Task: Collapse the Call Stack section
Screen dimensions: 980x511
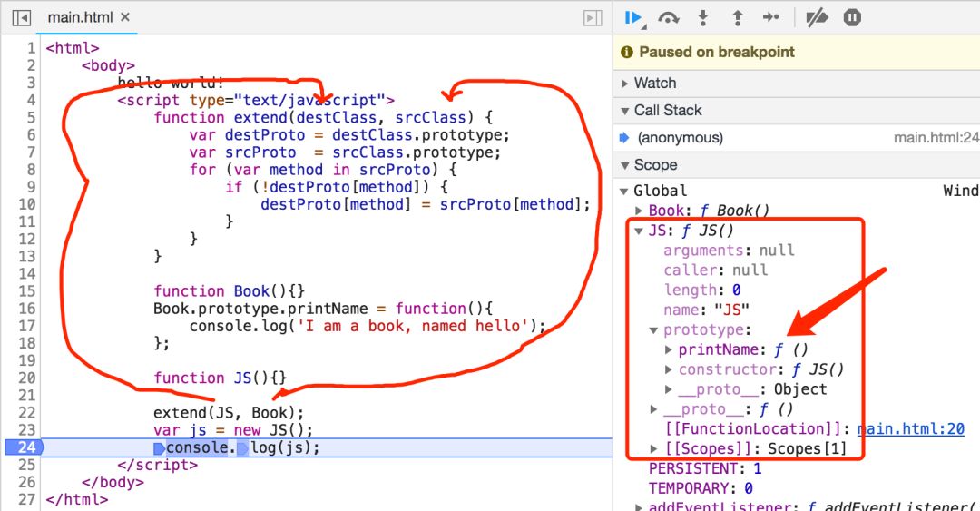Action: [625, 111]
